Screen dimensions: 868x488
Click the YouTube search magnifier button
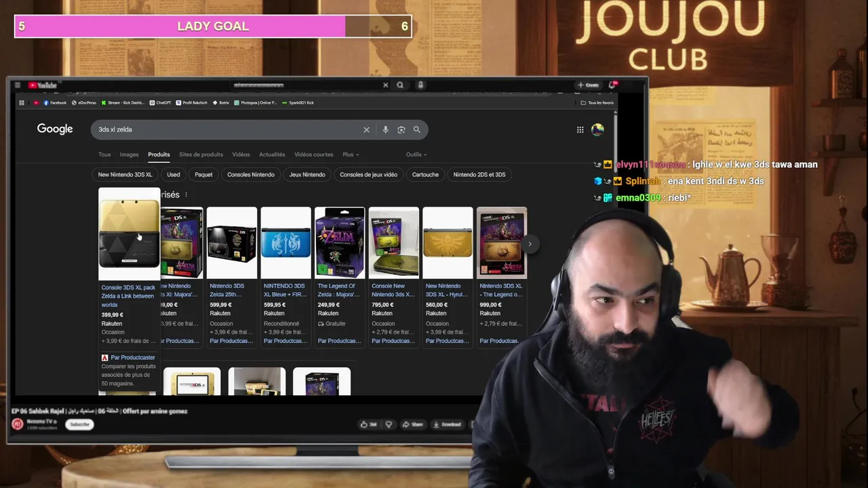(400, 85)
